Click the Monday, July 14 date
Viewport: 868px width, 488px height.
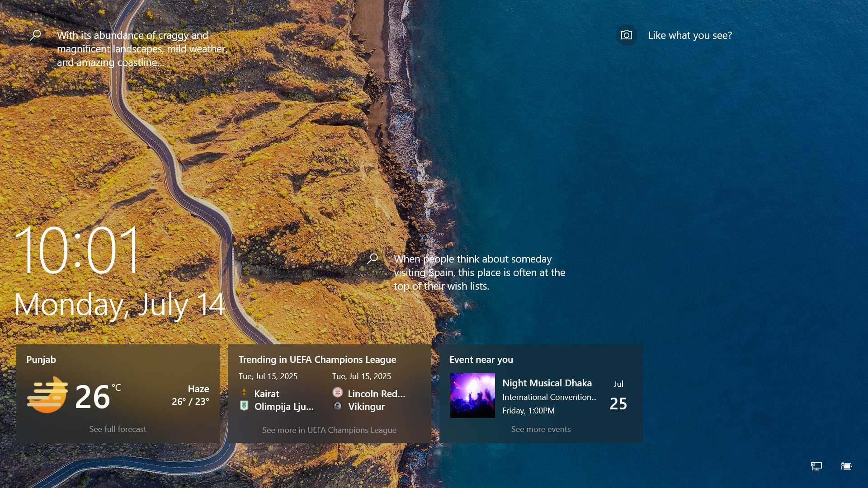point(120,305)
